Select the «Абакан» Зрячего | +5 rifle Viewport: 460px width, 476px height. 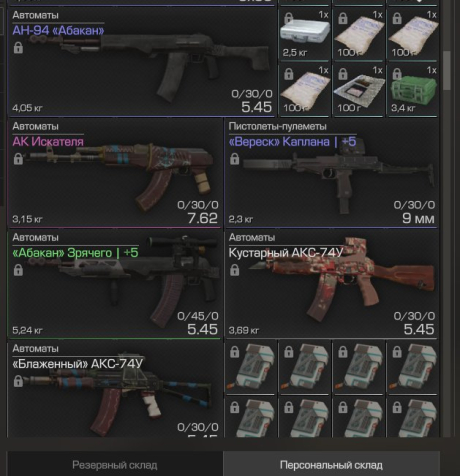click(114, 284)
